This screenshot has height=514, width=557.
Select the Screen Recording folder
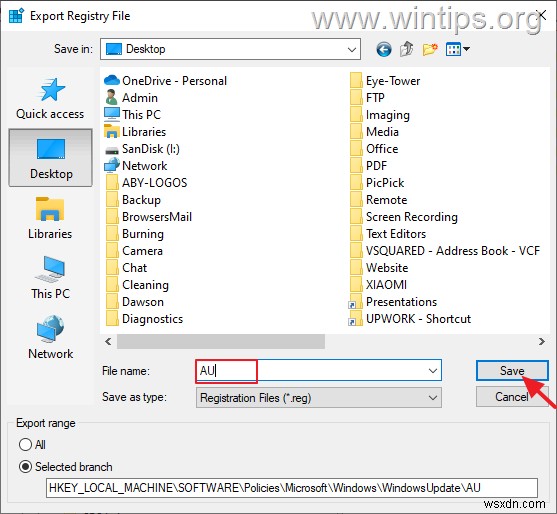point(404,217)
